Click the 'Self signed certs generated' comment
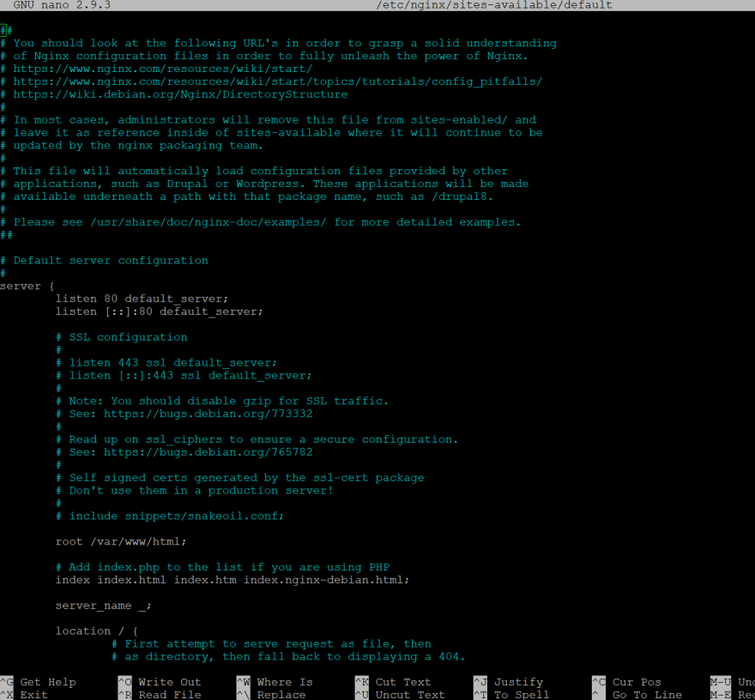This screenshot has height=700, width=755. point(239,478)
